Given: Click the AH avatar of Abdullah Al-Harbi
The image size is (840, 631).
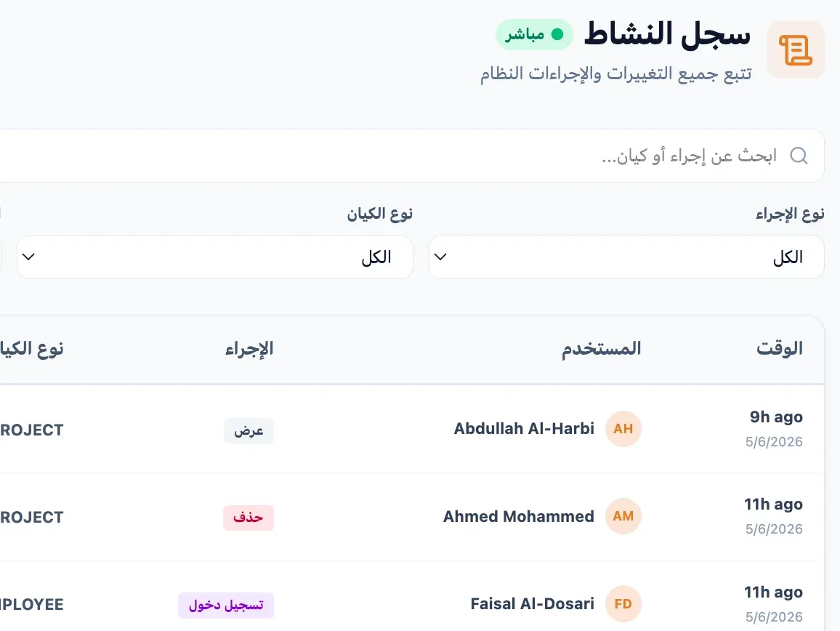Looking at the screenshot, I should click(623, 429).
